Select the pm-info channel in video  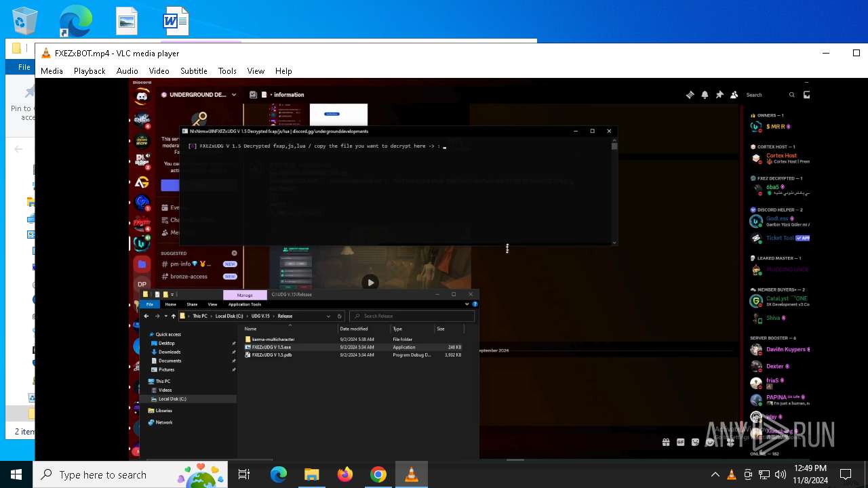[198, 264]
